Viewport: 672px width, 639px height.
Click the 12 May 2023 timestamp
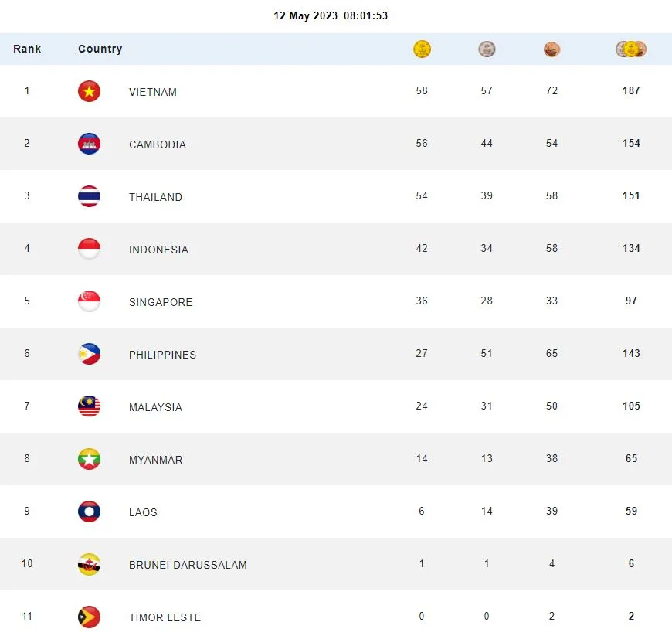pyautogui.click(x=331, y=15)
